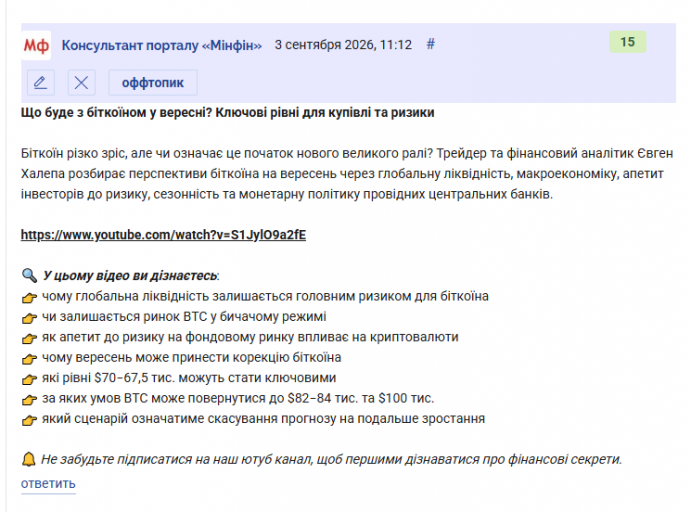
Task: Click pointing hand beside скасування прогнозу line
Action: pyautogui.click(x=30, y=420)
